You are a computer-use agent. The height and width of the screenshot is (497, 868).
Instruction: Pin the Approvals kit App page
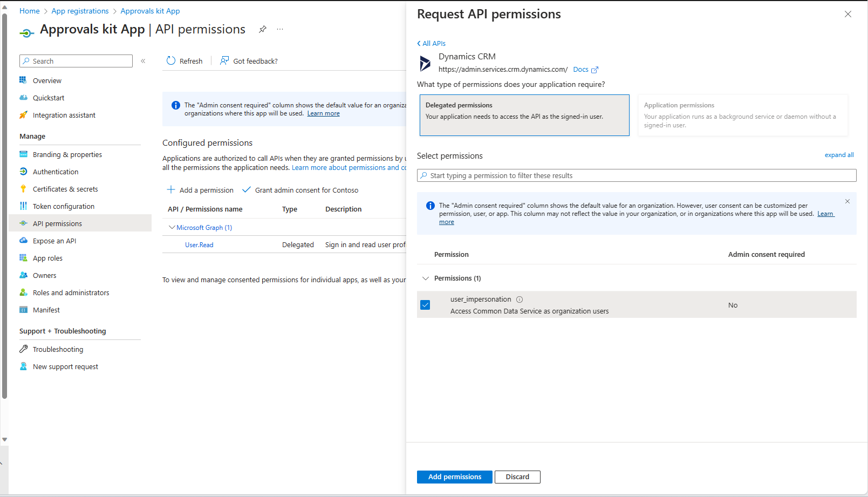click(x=263, y=29)
